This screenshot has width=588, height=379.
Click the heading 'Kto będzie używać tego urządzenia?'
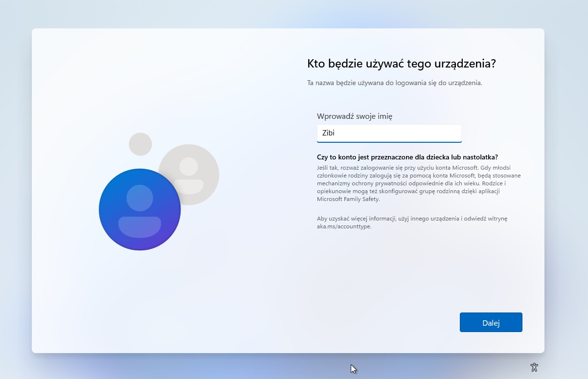[401, 64]
